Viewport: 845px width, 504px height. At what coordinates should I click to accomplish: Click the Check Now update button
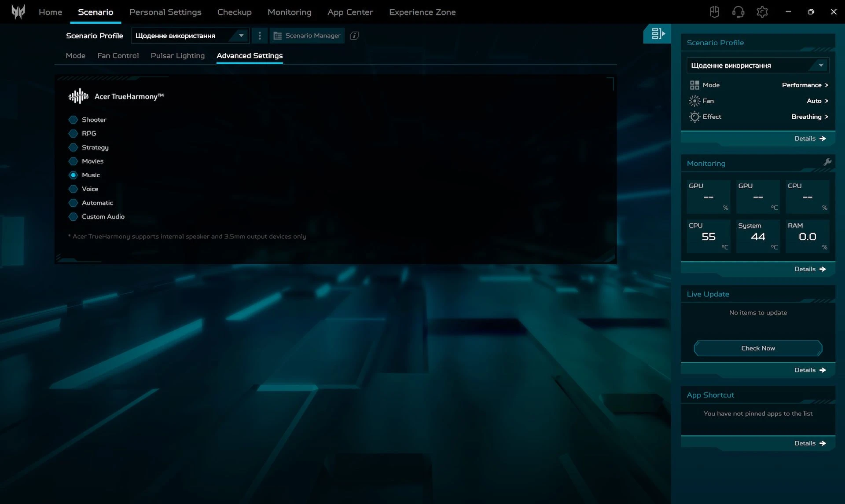tap(758, 348)
